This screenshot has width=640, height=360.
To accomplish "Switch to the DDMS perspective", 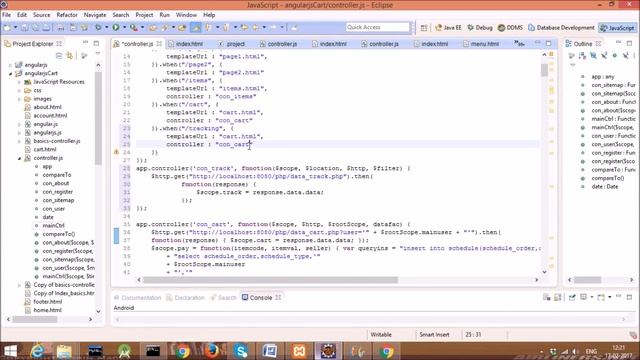I will point(510,28).
